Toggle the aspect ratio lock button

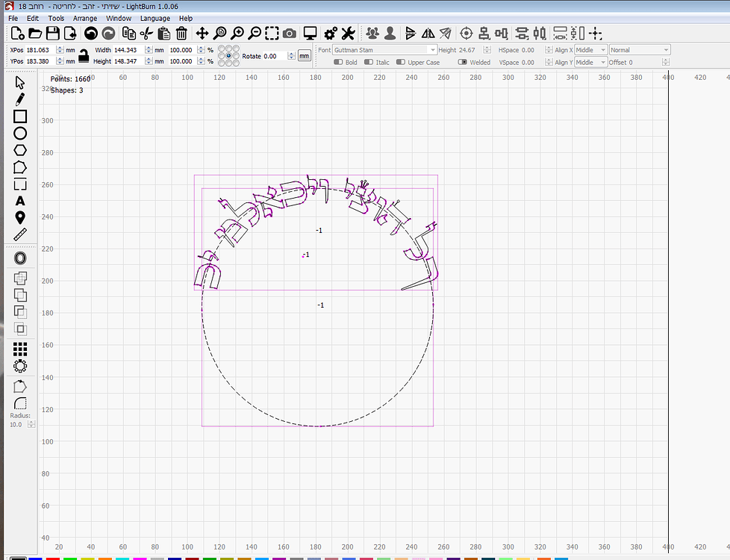click(x=84, y=56)
